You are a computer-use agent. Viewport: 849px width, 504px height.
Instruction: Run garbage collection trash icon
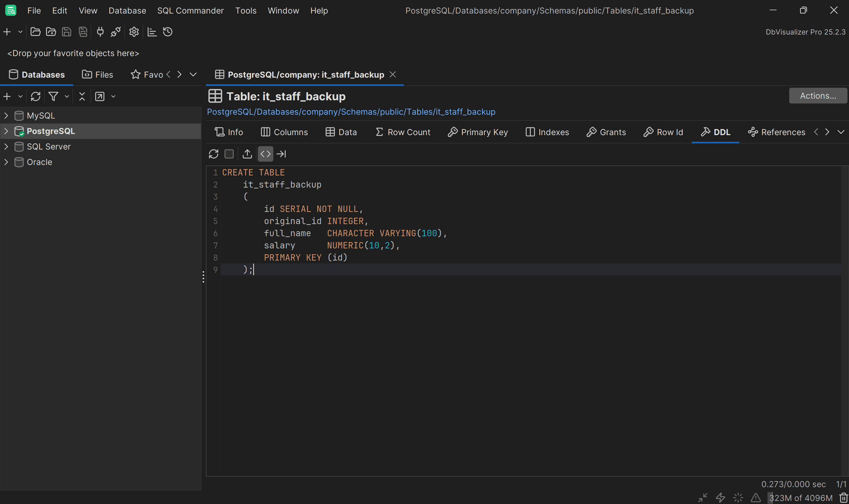coord(843,498)
